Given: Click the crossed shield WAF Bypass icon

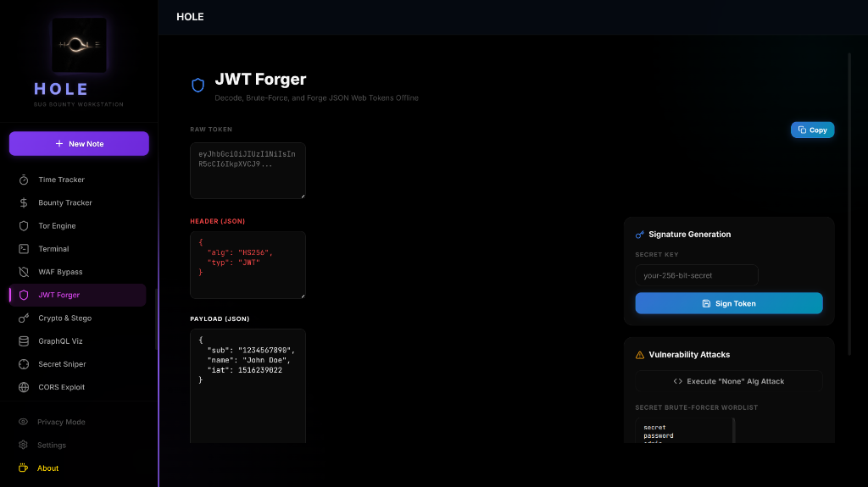Looking at the screenshot, I should (x=24, y=272).
